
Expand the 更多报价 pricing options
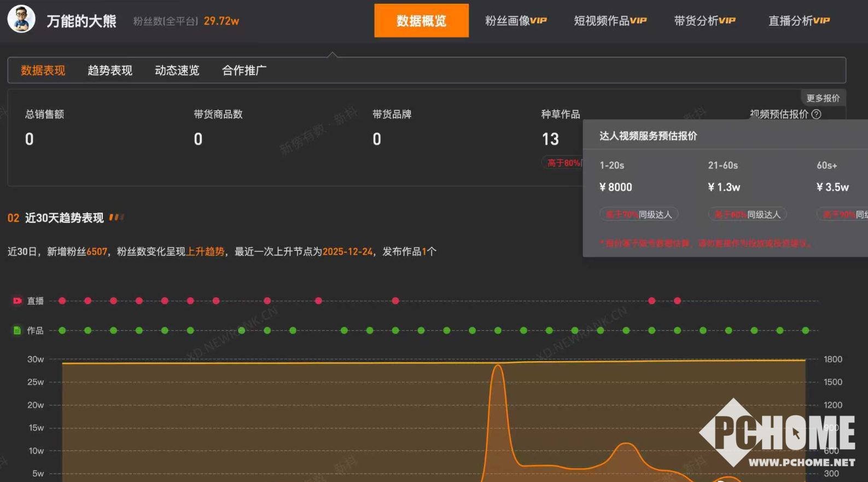click(823, 98)
